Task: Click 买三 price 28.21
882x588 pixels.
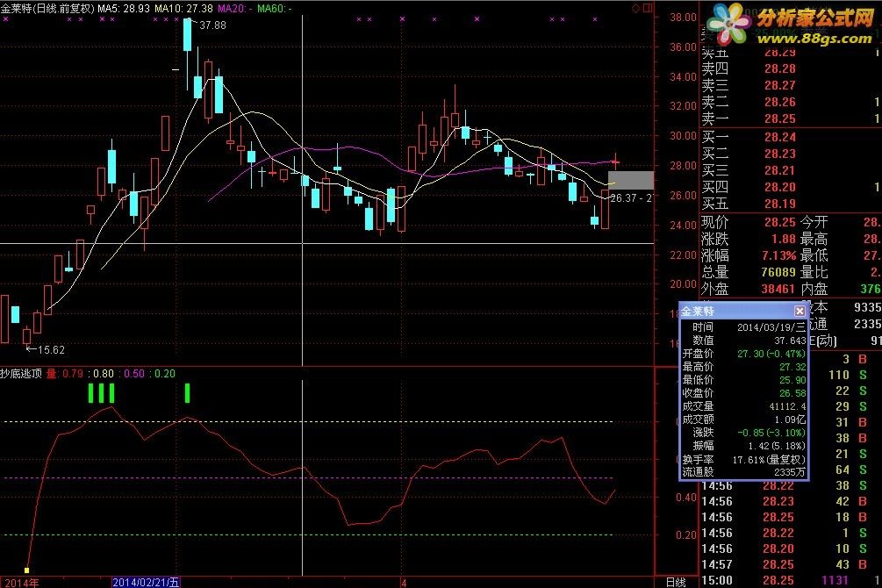Action: tap(779, 170)
